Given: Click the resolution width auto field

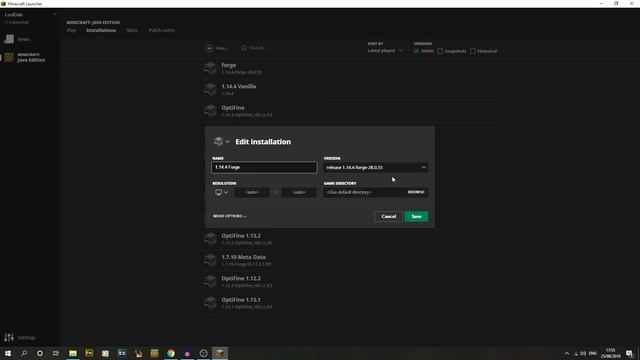Looking at the screenshot, I should [x=252, y=192].
